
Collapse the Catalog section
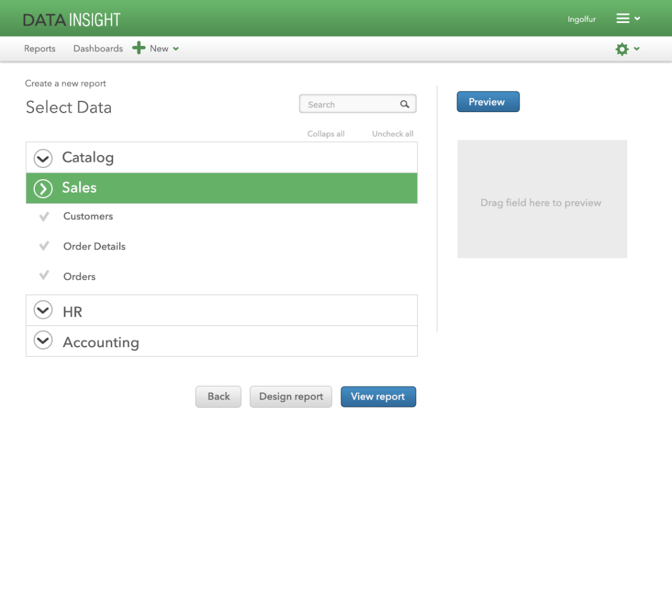coord(42,158)
